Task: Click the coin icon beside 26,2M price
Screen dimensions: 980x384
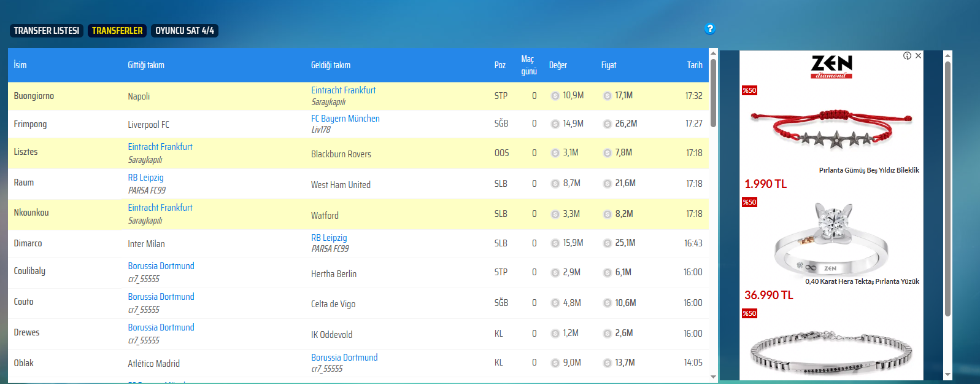Action: 607,124
